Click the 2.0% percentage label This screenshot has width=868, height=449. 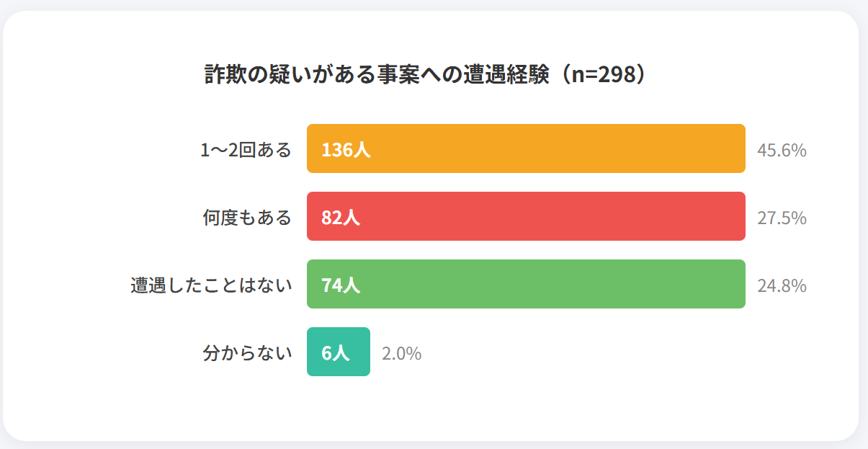(401, 354)
